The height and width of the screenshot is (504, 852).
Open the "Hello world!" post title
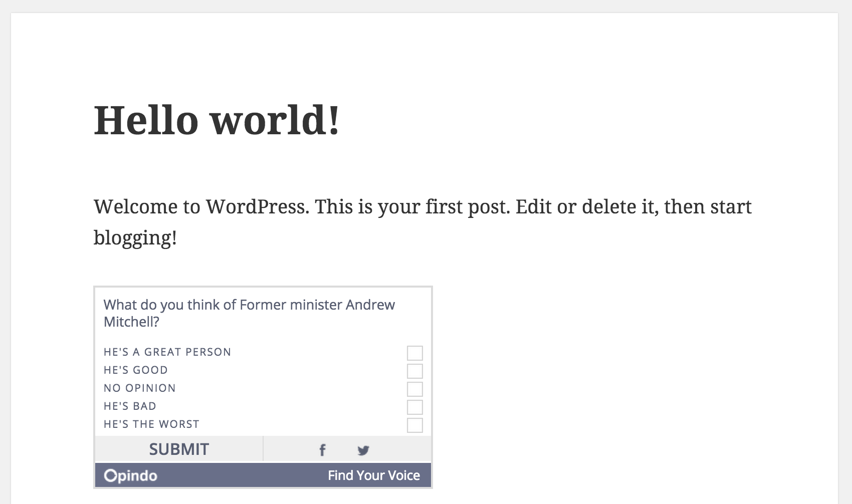[217, 120]
